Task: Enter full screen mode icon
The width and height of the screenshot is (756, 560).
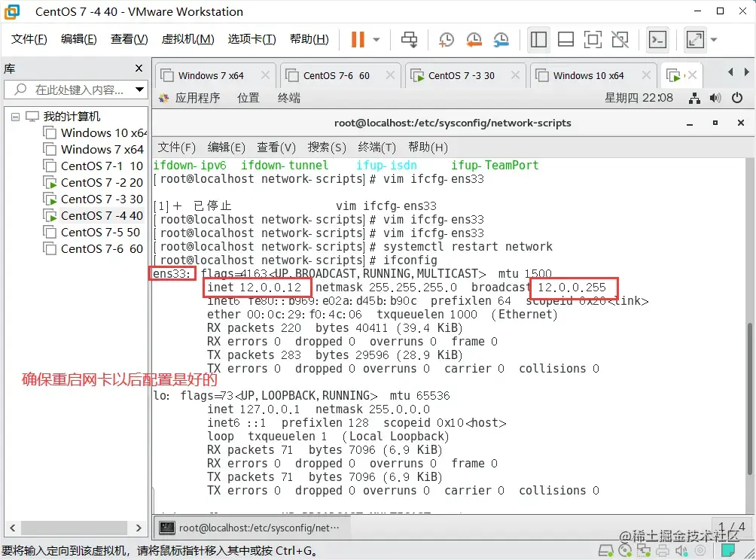Action: [x=593, y=40]
